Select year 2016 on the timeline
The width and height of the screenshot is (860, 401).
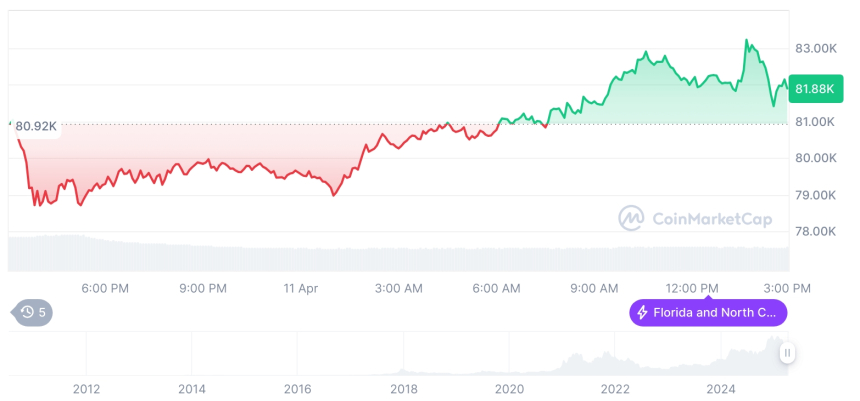298,389
